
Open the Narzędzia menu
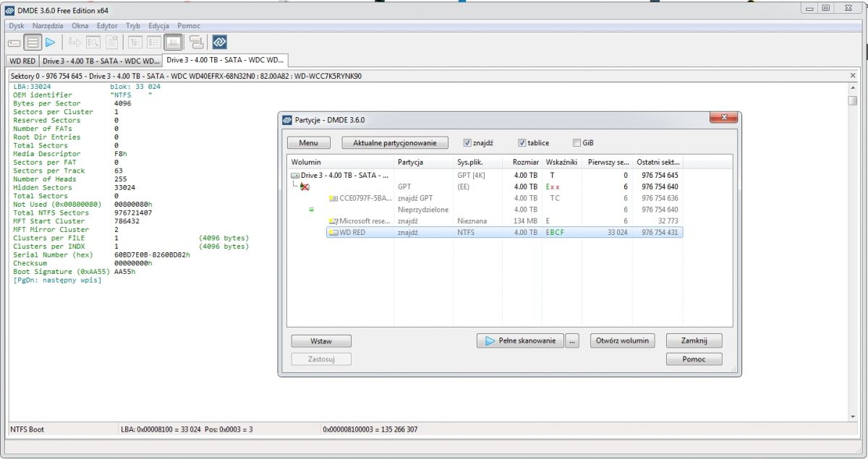48,25
